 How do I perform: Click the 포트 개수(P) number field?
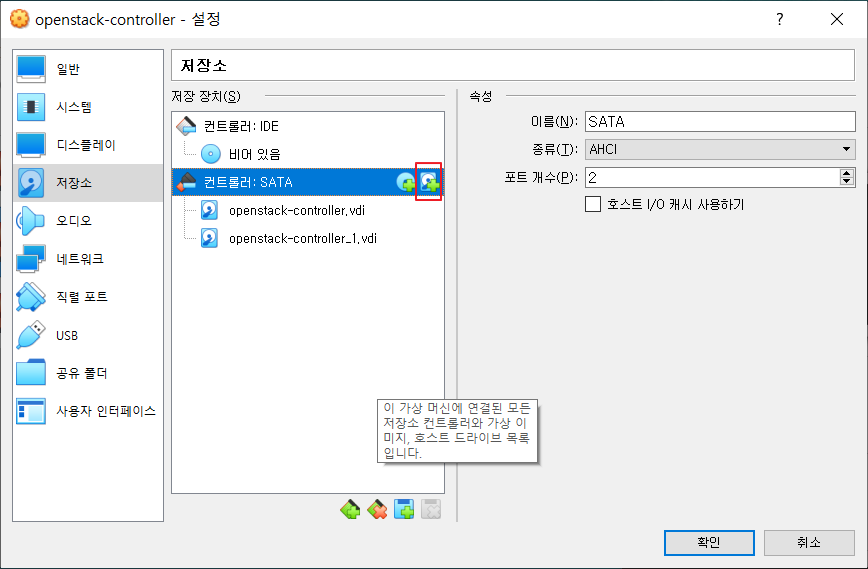pos(712,178)
